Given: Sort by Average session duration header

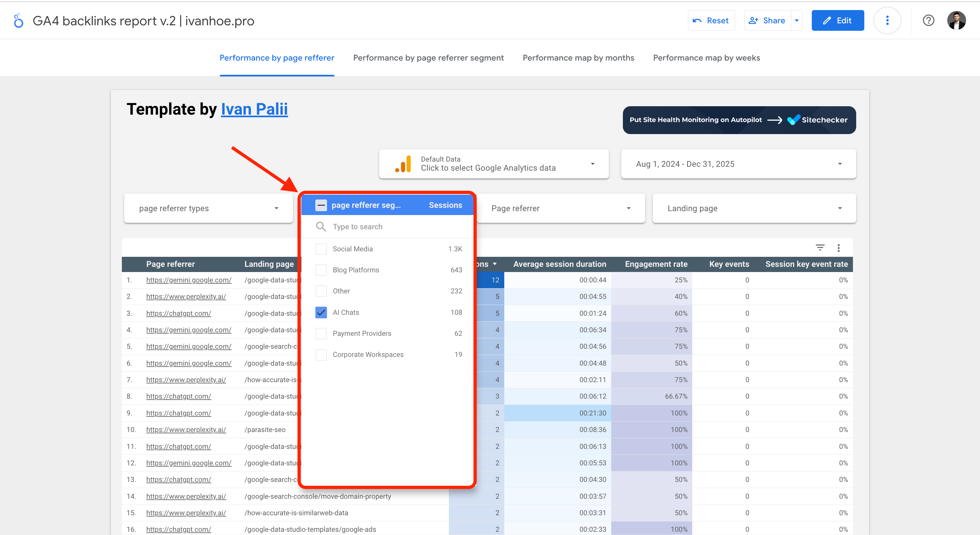Looking at the screenshot, I should (x=560, y=264).
